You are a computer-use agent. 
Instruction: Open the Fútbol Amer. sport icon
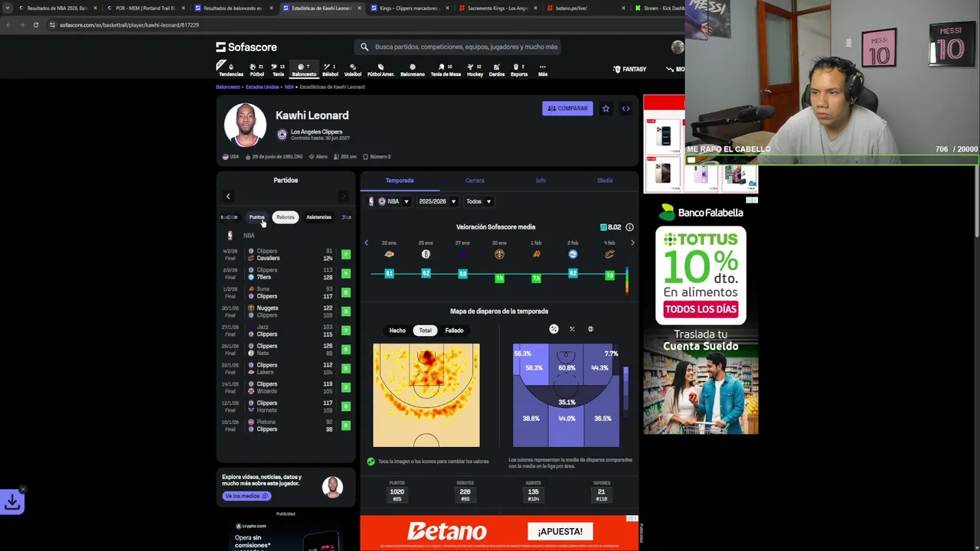click(x=381, y=70)
